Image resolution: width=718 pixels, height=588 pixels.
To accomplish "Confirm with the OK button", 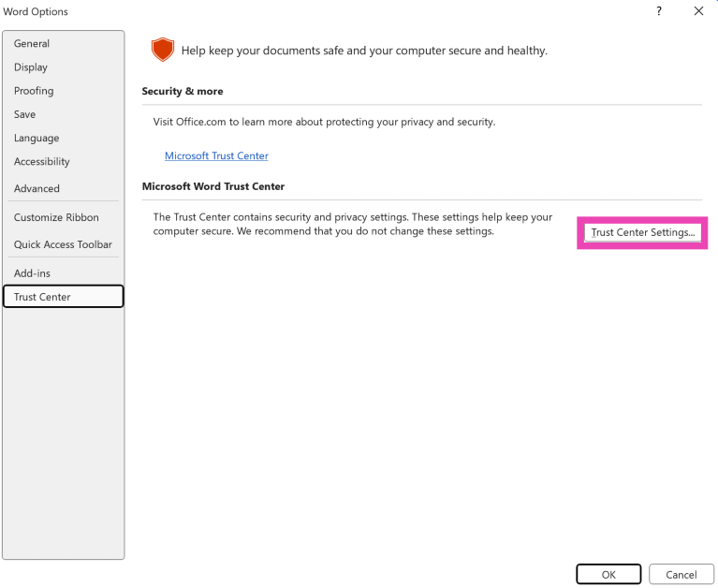I will click(608, 574).
